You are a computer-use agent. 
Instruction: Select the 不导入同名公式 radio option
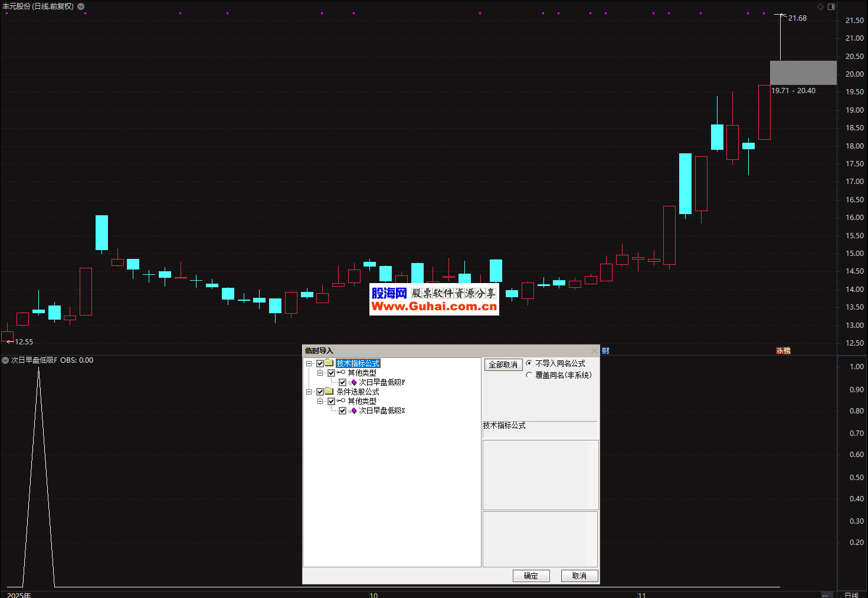[x=529, y=363]
